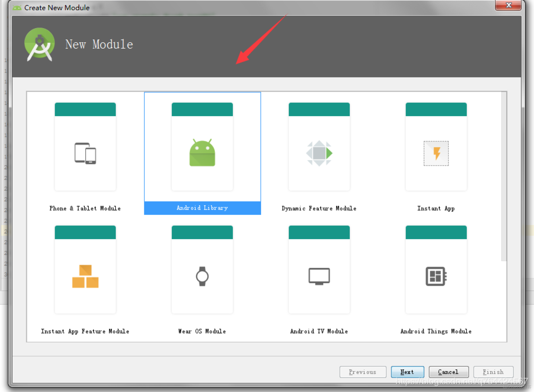This screenshot has width=534, height=392.
Task: Pick the Android TV Module screen icon
Action: pyautogui.click(x=319, y=276)
